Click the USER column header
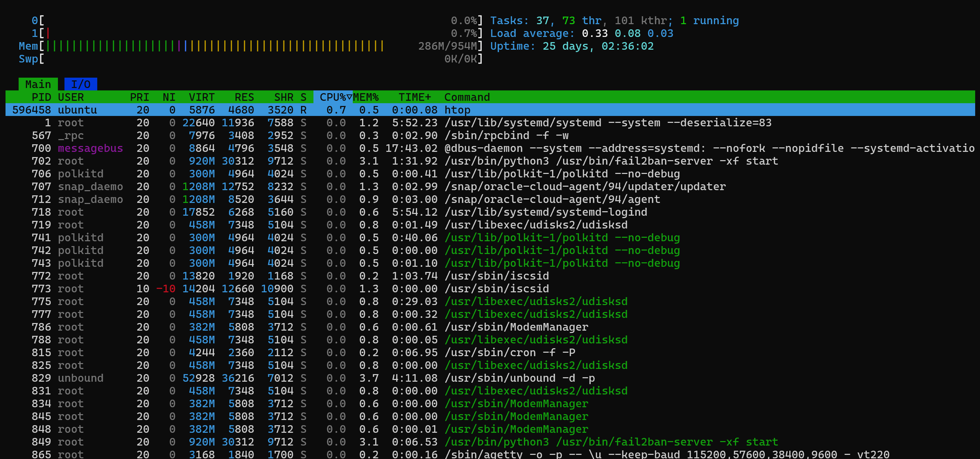The height and width of the screenshot is (459, 980). click(x=71, y=97)
